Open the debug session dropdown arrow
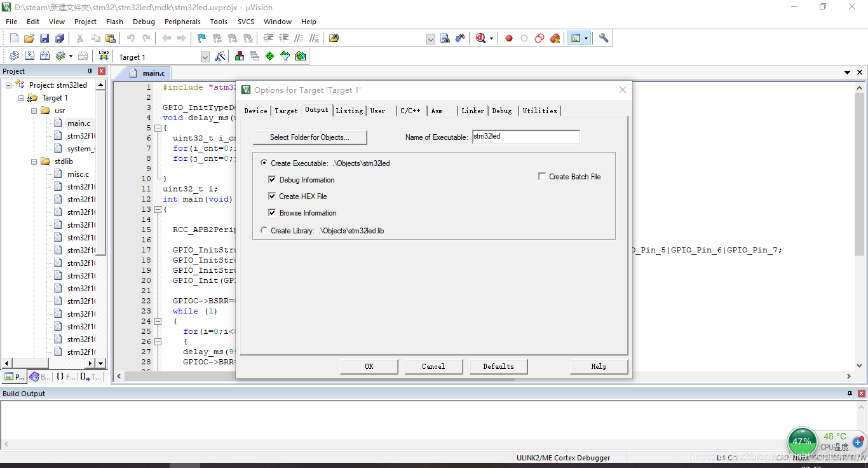Screen dimensions: 868x468 (x=492, y=38)
